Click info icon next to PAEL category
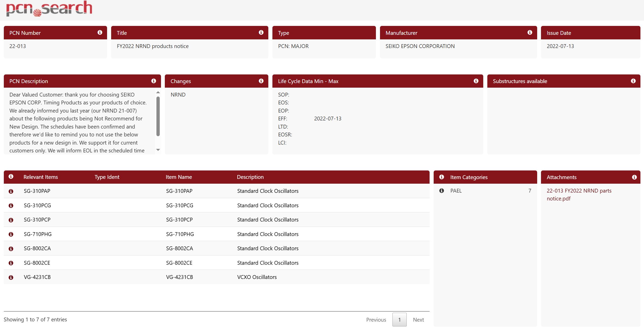644x330 pixels. (442, 191)
